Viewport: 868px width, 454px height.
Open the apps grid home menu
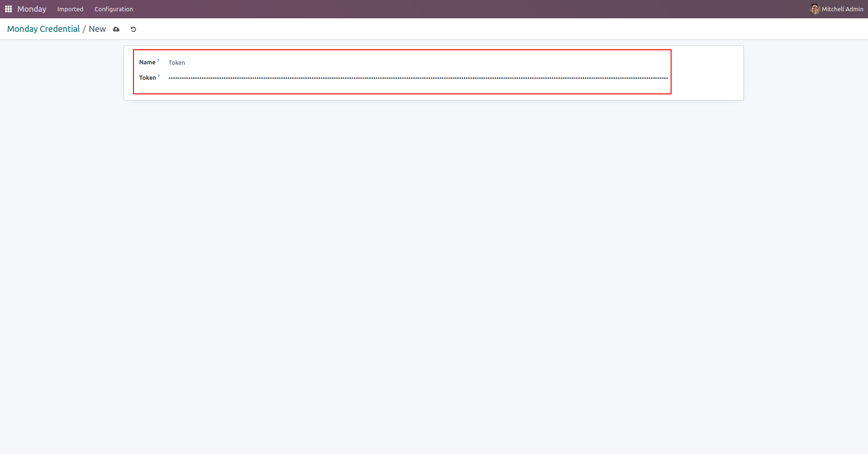[x=8, y=9]
